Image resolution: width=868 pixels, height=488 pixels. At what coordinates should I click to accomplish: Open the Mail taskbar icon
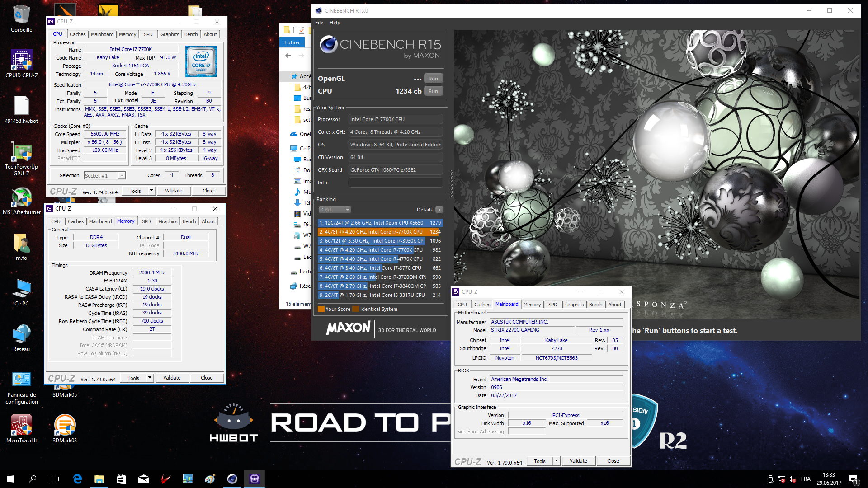point(143,479)
